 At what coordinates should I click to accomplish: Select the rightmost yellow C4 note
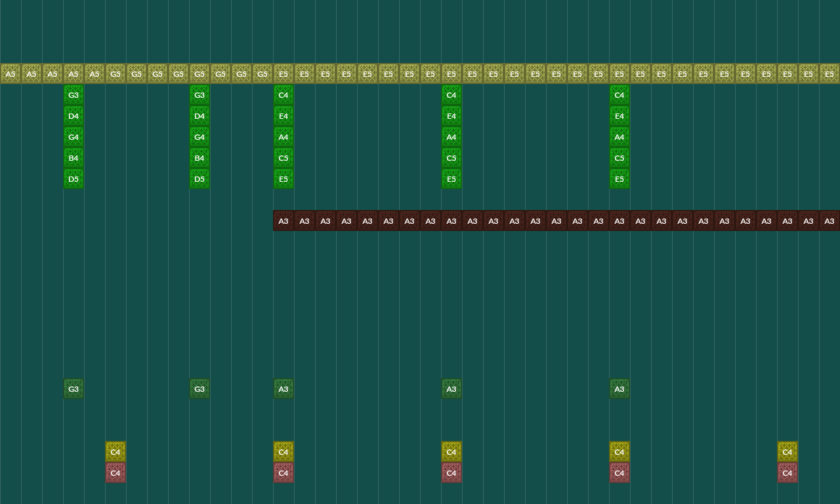coord(787,452)
